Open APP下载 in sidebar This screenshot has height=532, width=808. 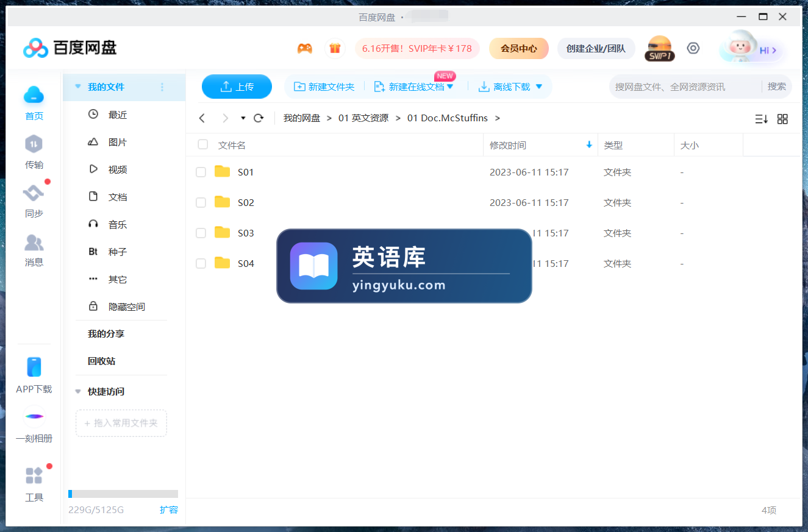click(34, 375)
